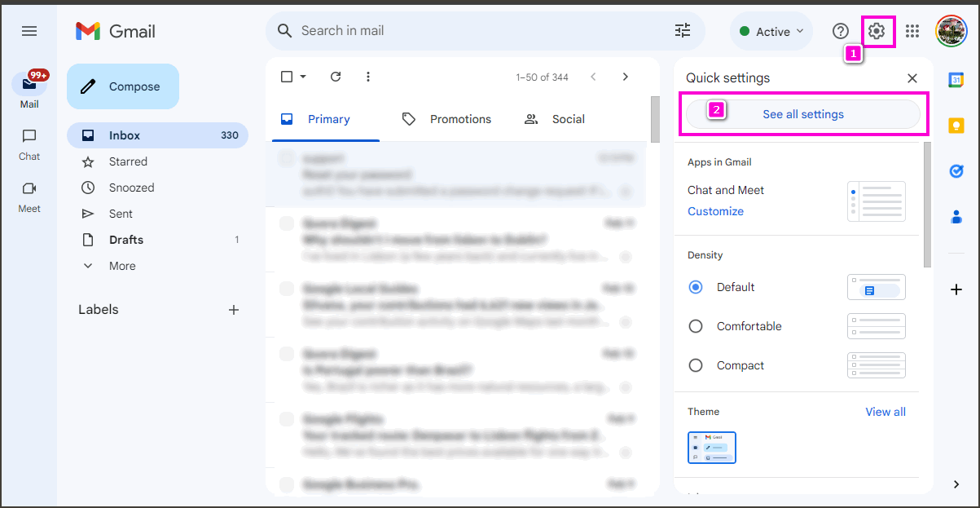Switch to the Promotions tab
Image resolution: width=980 pixels, height=508 pixels.
[446, 119]
